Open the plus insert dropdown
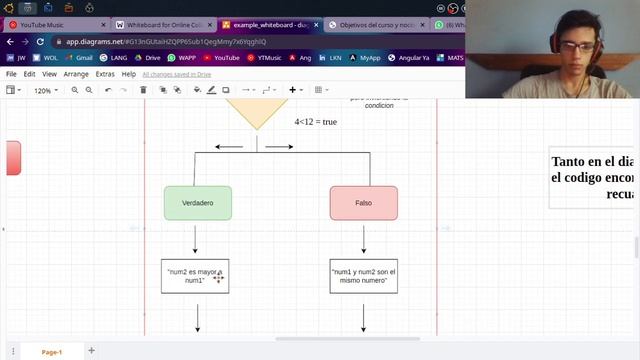This screenshot has height=360, width=640. (x=296, y=90)
